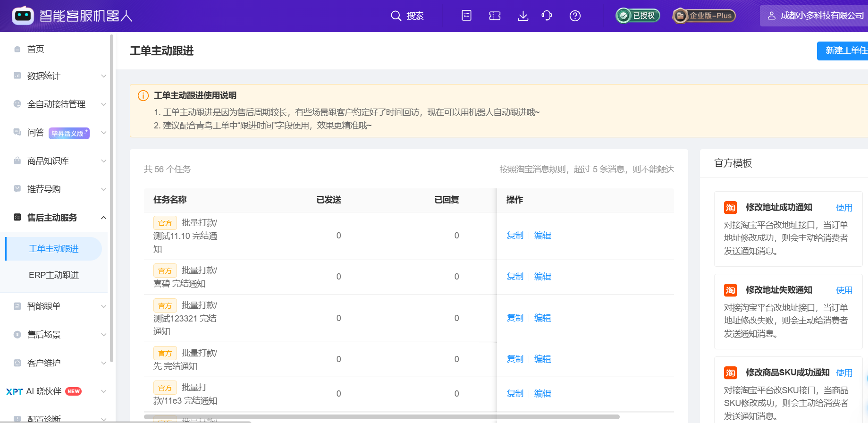Viewport: 868px width, 423px height.
Task: Expand the 全自动接待管理 menu chevron
Action: point(104,104)
